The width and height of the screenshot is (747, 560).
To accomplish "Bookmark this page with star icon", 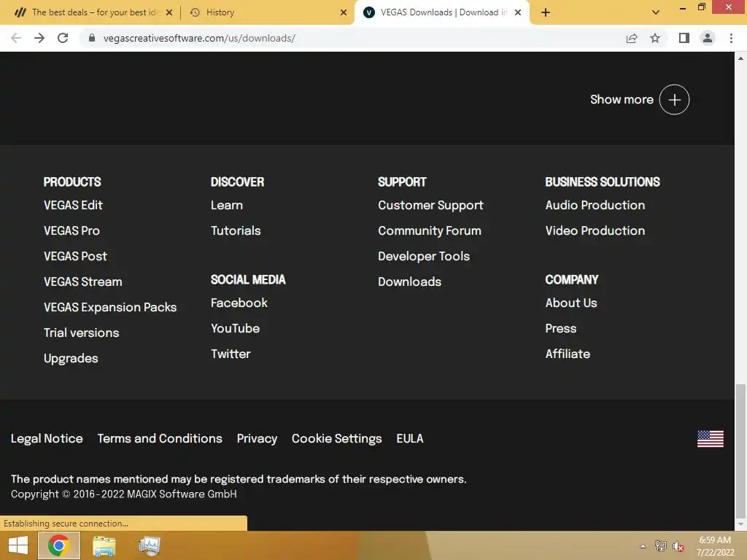I will point(655,38).
